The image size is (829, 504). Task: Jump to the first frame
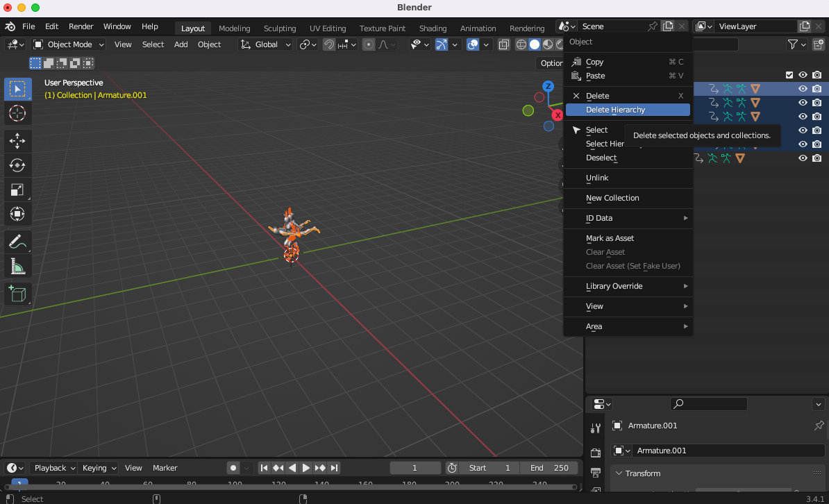pos(264,468)
